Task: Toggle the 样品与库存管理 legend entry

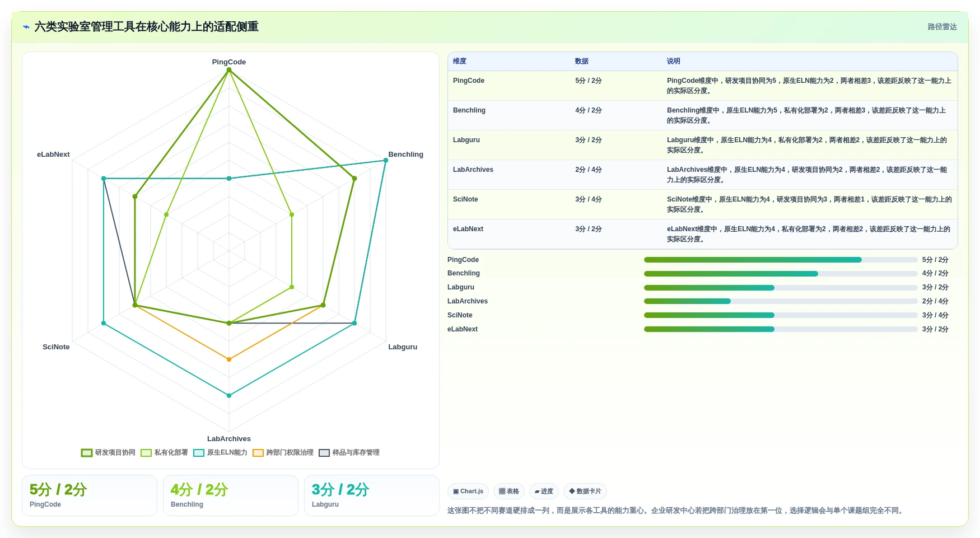Action: tap(349, 452)
